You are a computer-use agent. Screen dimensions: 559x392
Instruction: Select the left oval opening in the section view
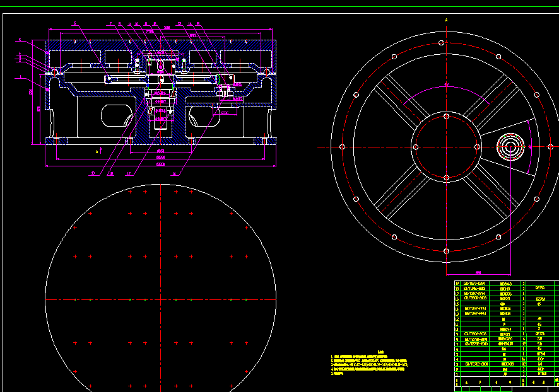(117, 116)
